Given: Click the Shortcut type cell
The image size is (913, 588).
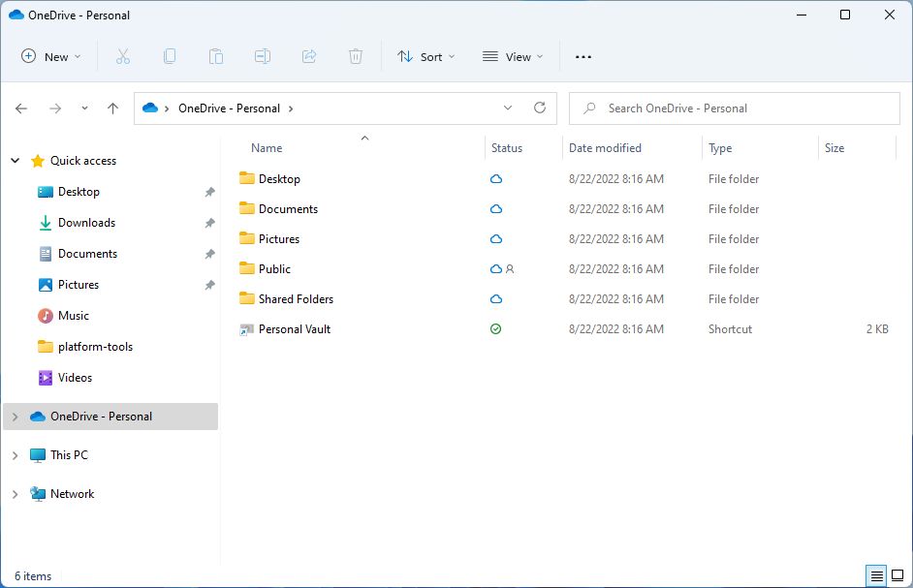Looking at the screenshot, I should coord(730,329).
